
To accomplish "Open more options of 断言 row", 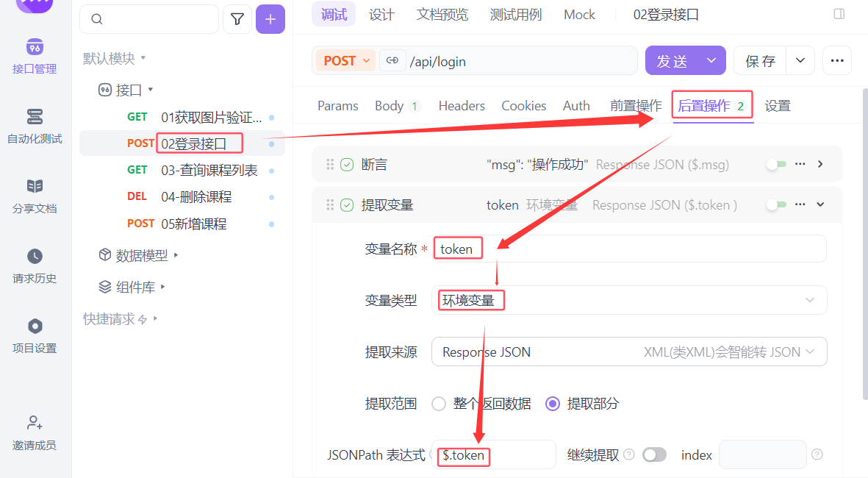I will (800, 164).
